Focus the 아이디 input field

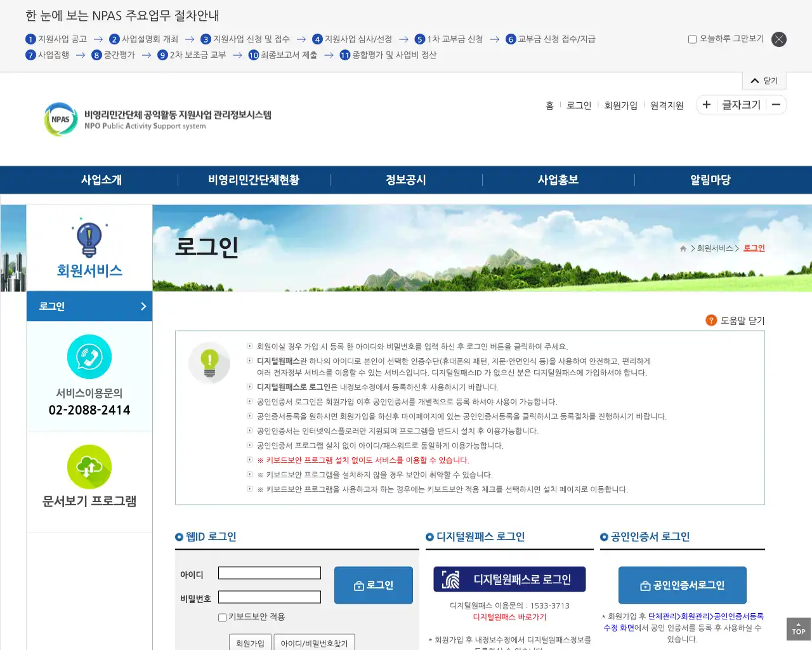[x=270, y=573]
